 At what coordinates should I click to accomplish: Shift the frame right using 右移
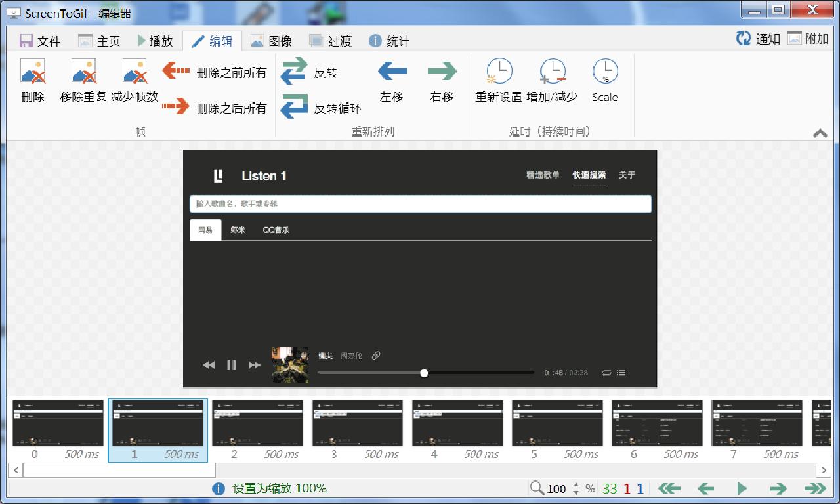[442, 81]
